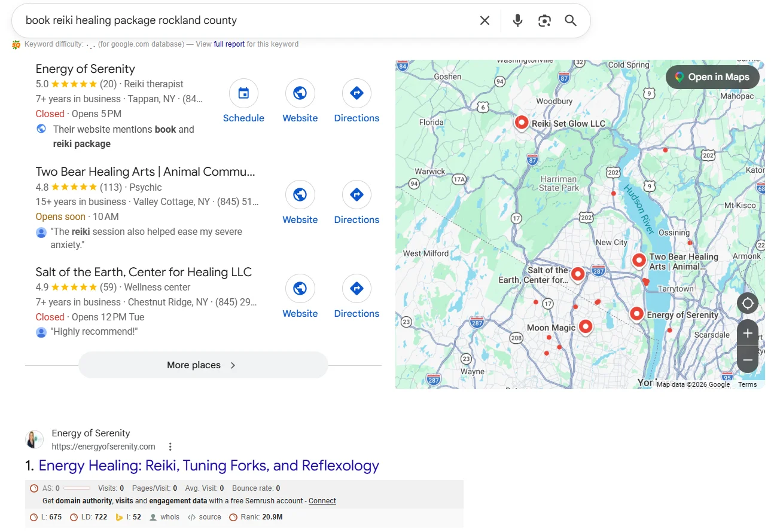This screenshot has width=777, height=532.
Task: Open three-dot menu beside energyofserenity.com
Action: tap(170, 447)
